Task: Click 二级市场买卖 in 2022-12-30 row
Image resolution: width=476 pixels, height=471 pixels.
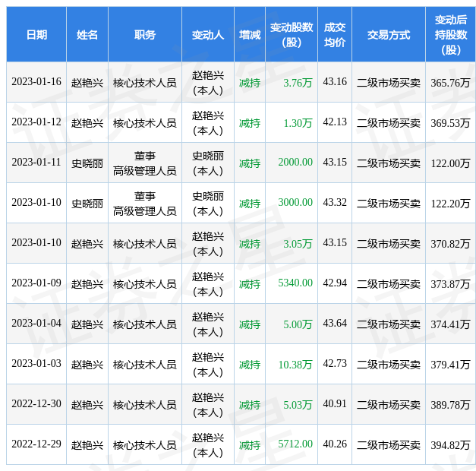Action: (x=389, y=405)
